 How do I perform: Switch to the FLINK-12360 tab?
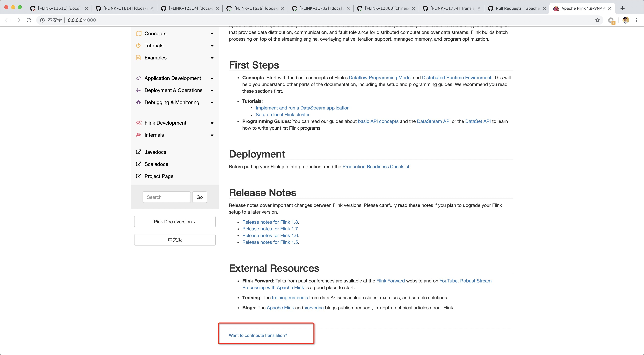click(x=386, y=8)
